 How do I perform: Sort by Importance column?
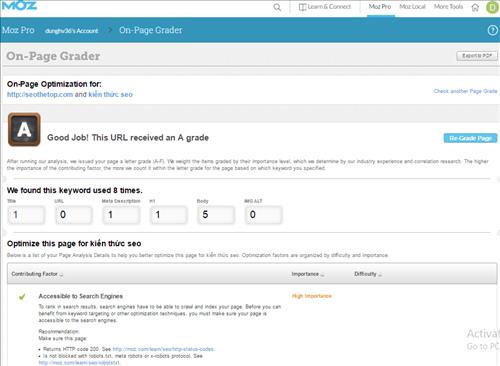(307, 274)
